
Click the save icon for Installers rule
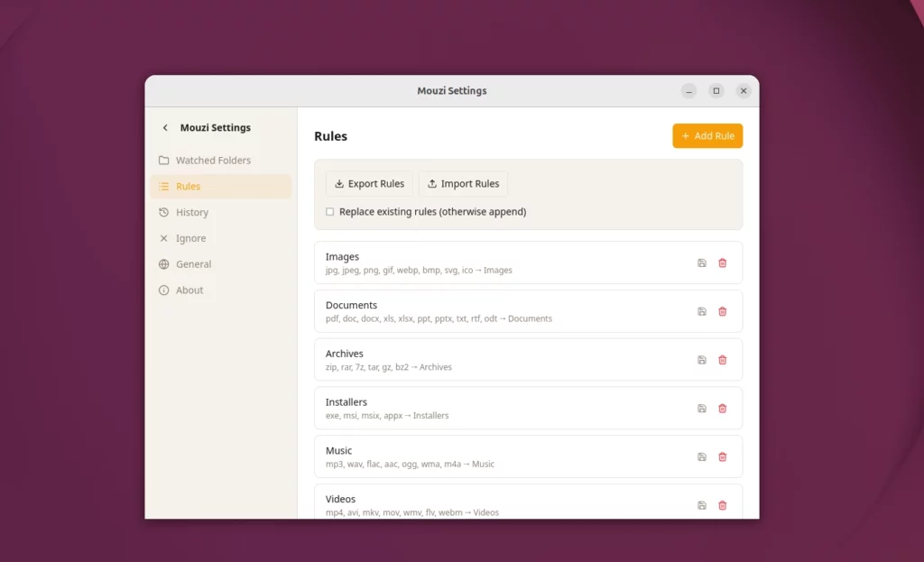pyautogui.click(x=701, y=409)
